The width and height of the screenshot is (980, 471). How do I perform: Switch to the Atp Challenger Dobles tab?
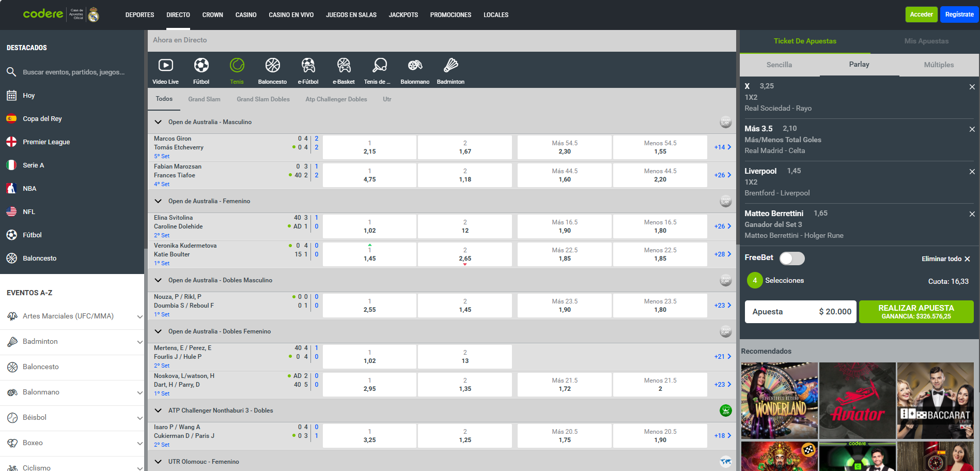pos(336,99)
